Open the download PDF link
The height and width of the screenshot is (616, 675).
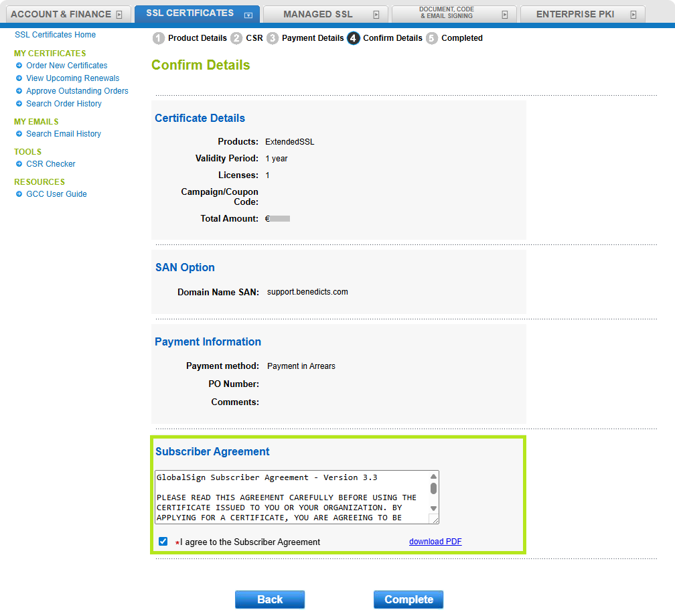click(x=435, y=542)
